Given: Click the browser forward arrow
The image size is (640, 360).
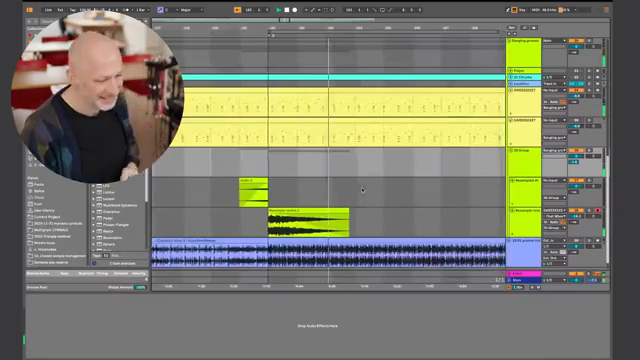Looking at the screenshot, I should 36,21.
